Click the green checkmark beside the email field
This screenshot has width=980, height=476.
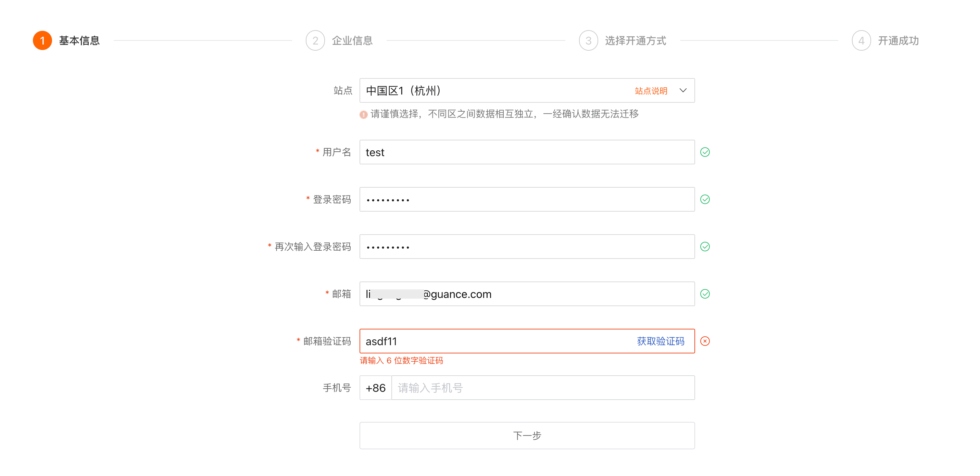pos(705,294)
